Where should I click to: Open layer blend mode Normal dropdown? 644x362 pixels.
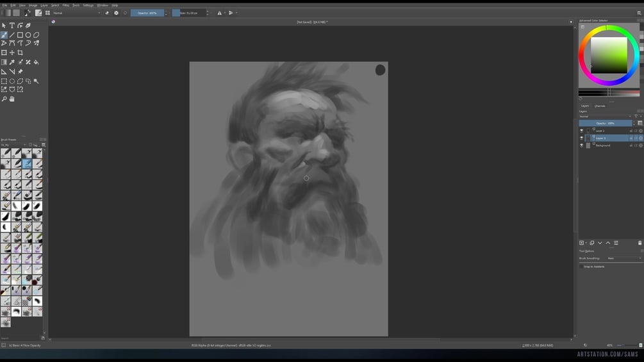point(605,116)
